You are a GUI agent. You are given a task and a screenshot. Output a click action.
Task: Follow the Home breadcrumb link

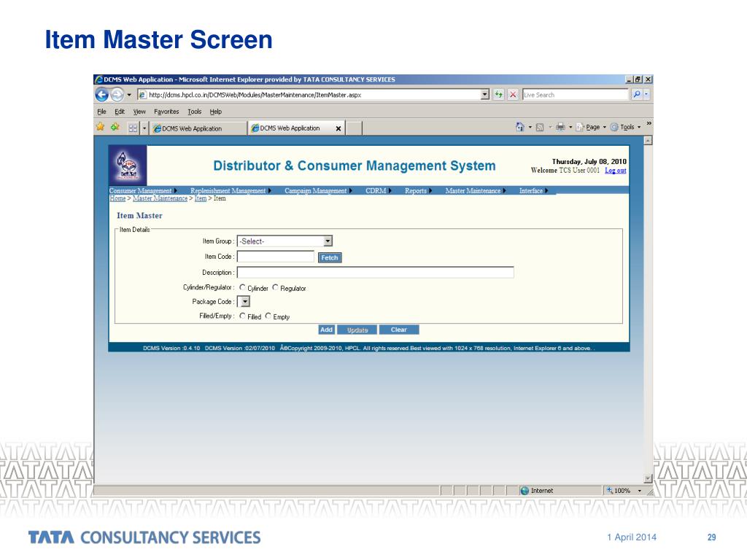pos(117,198)
